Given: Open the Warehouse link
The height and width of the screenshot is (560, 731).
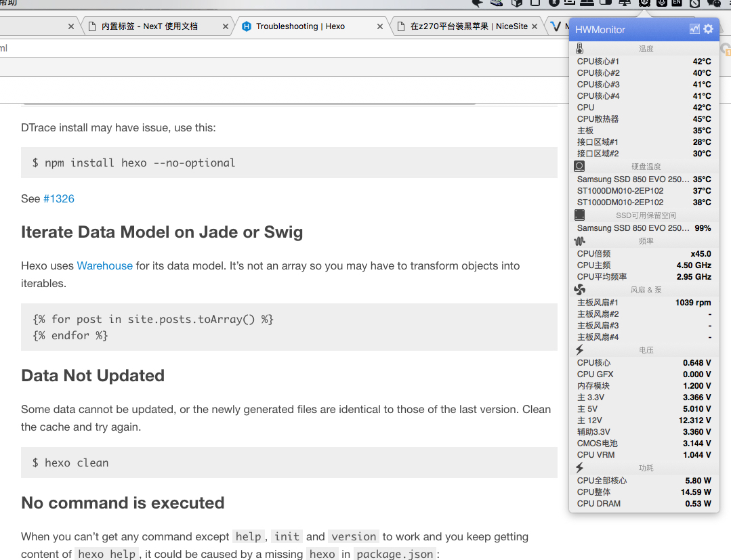Looking at the screenshot, I should 105,266.
